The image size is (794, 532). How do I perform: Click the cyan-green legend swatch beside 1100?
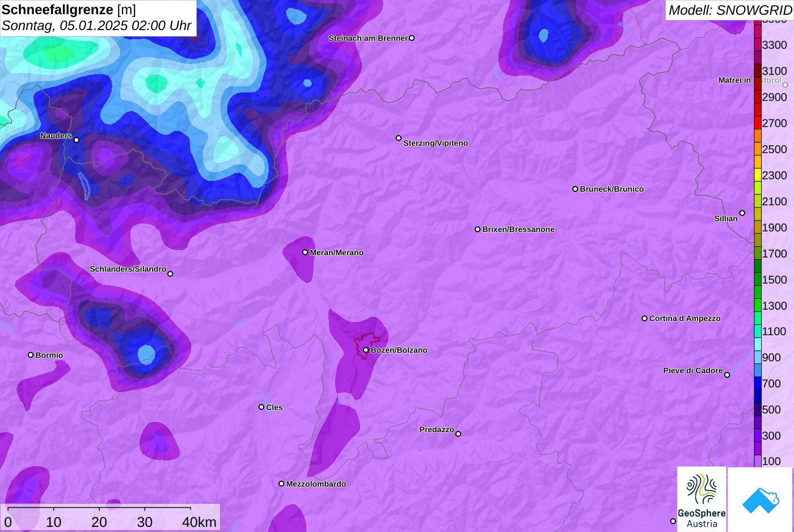pyautogui.click(x=758, y=331)
